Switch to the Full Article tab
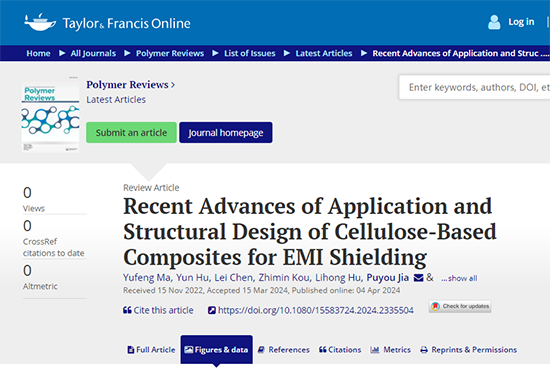The image size is (550, 369). [151, 350]
